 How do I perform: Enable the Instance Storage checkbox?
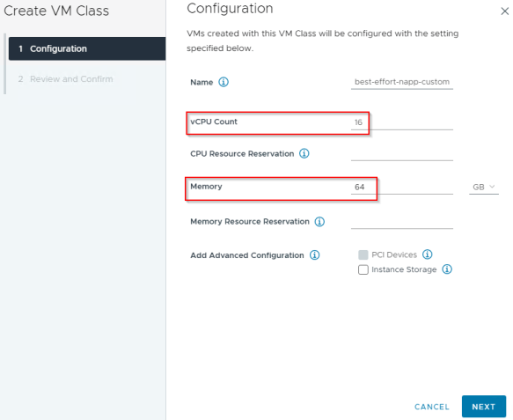click(x=363, y=269)
